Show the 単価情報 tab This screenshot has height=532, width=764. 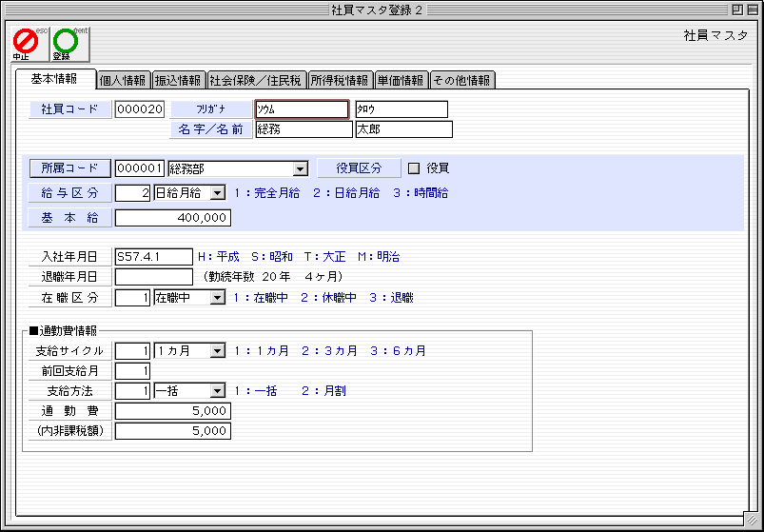[401, 80]
